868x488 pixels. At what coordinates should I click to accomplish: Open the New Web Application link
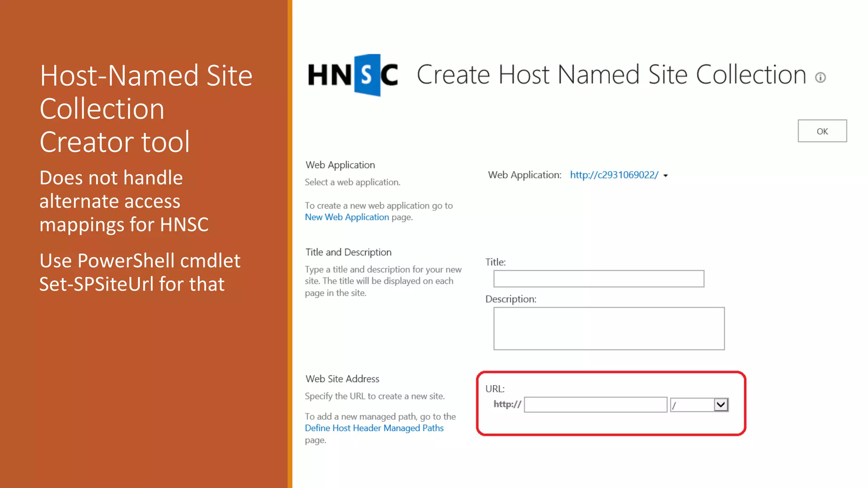pyautogui.click(x=347, y=217)
